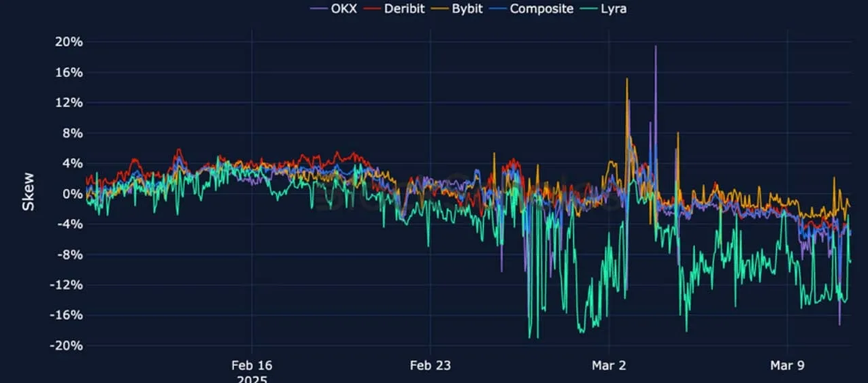Click the Skew y-axis title

28,191
